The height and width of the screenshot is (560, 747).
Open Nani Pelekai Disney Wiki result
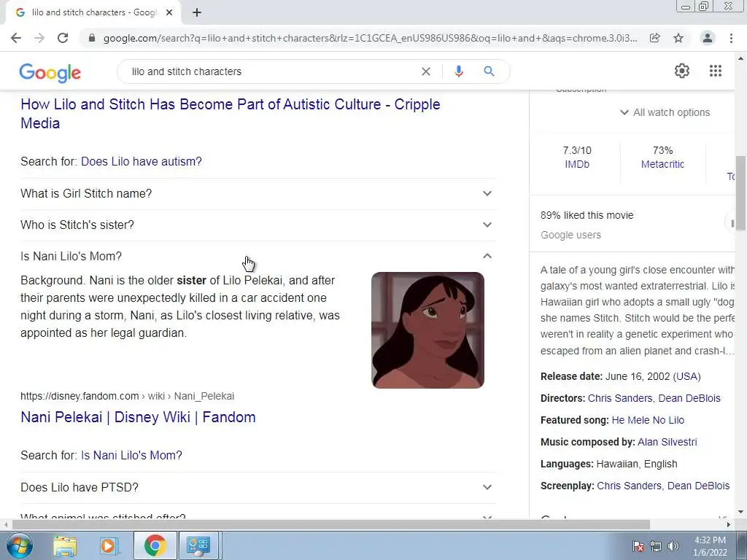[138, 417]
